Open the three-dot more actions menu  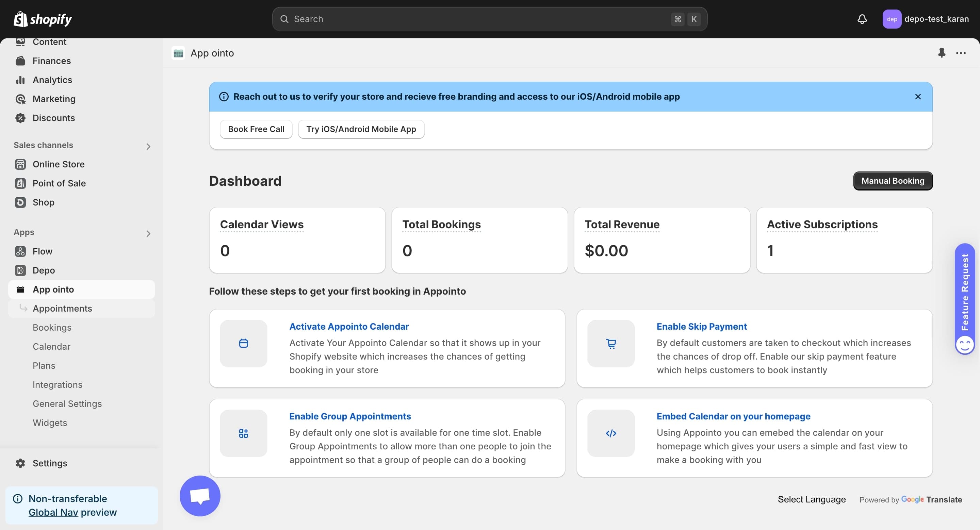961,53
